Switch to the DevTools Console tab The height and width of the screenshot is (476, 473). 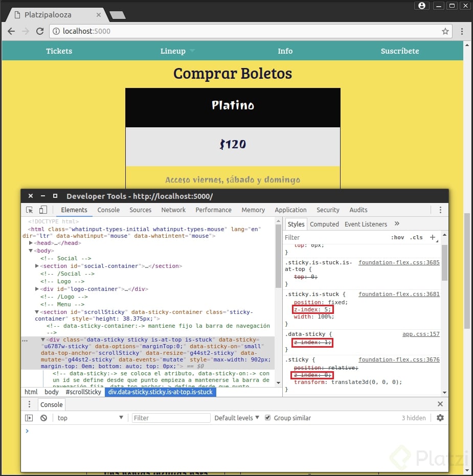[x=108, y=210]
